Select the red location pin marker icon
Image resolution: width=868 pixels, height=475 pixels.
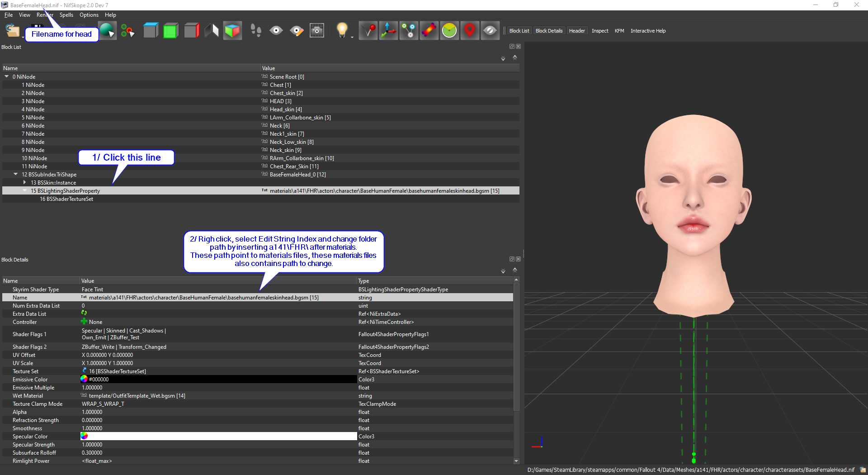pos(470,30)
